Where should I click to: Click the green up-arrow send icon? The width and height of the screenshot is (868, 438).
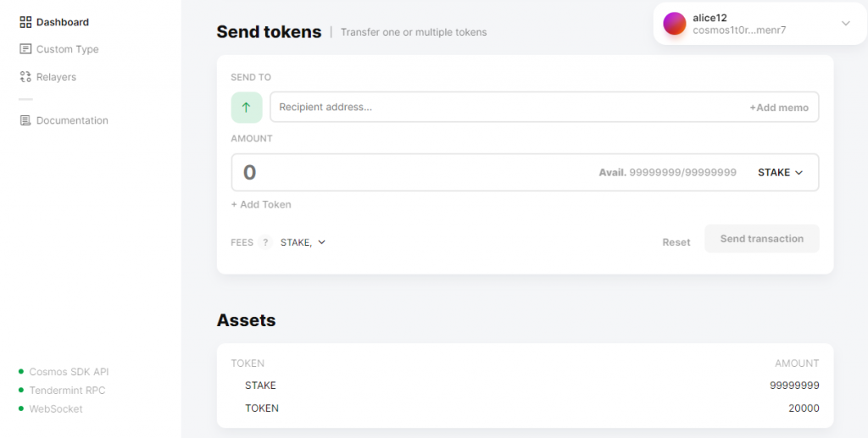pos(247,108)
